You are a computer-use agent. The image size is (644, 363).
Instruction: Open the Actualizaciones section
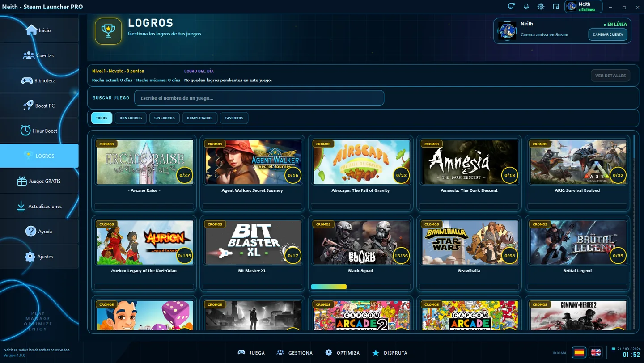[39, 206]
